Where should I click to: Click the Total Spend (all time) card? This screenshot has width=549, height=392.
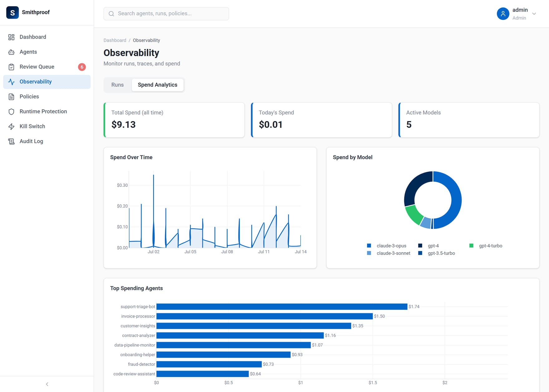[x=174, y=120]
